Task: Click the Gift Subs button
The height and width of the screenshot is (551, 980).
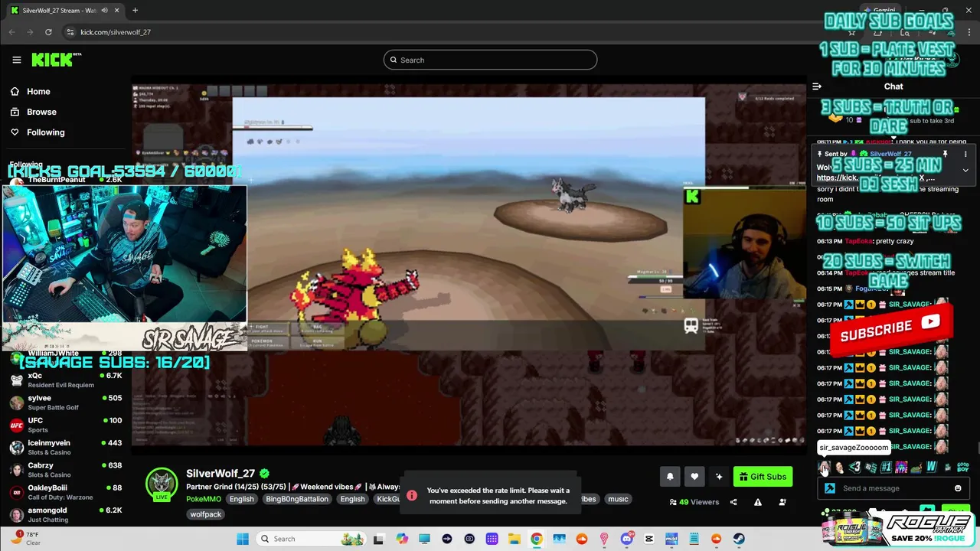Action: pyautogui.click(x=763, y=477)
